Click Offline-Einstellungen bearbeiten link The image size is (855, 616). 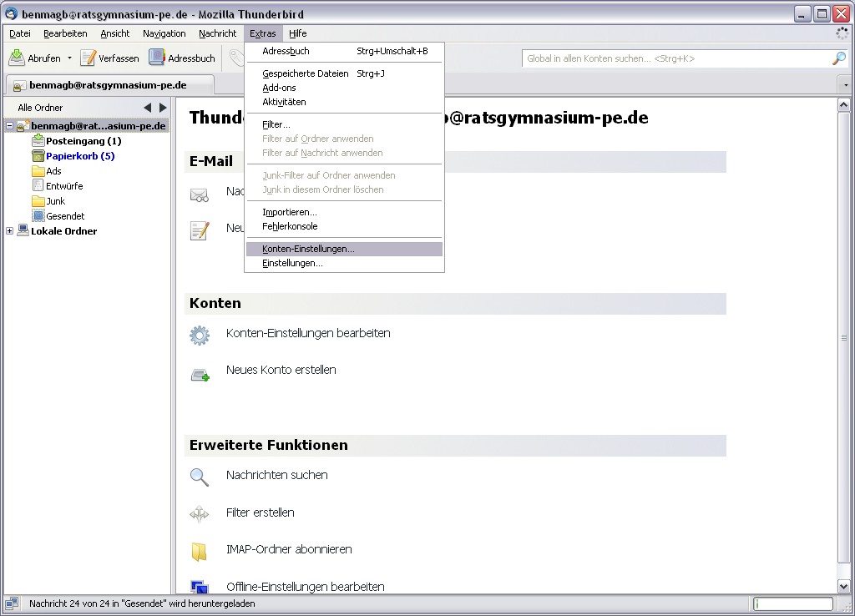pyautogui.click(x=305, y=587)
